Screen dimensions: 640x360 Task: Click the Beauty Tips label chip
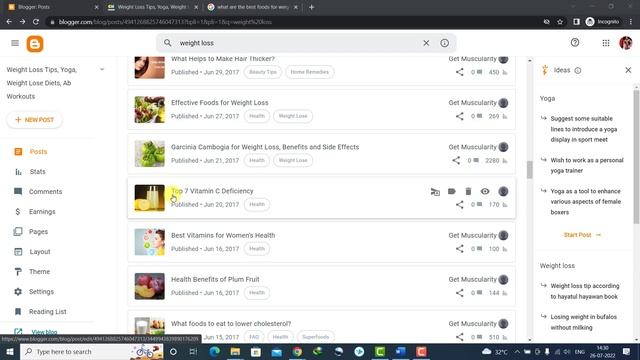[x=263, y=72]
